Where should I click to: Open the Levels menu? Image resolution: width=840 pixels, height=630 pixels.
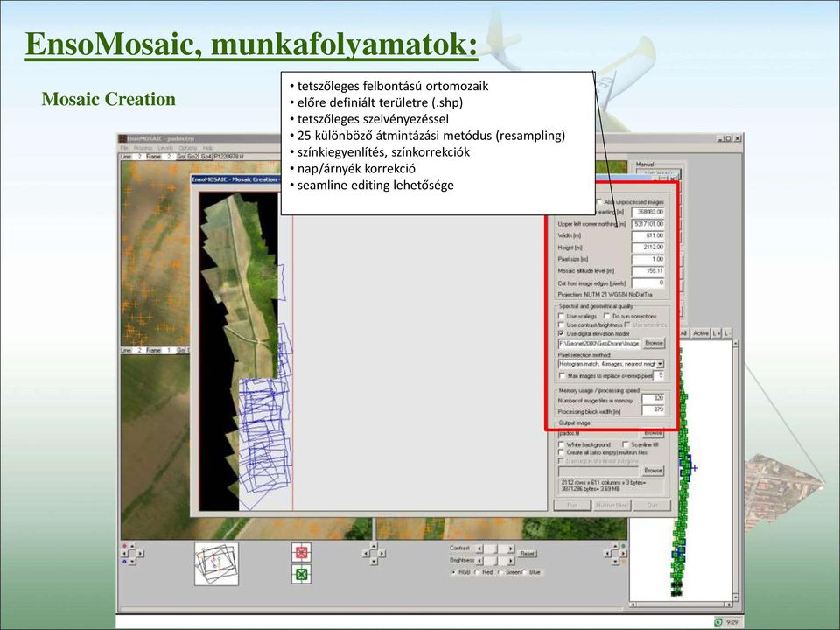click(165, 147)
